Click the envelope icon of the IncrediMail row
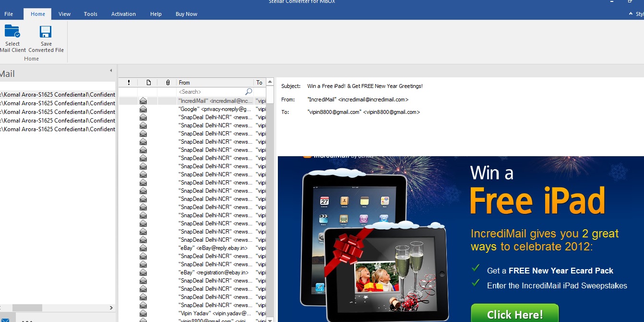The height and width of the screenshot is (322, 644). [143, 101]
